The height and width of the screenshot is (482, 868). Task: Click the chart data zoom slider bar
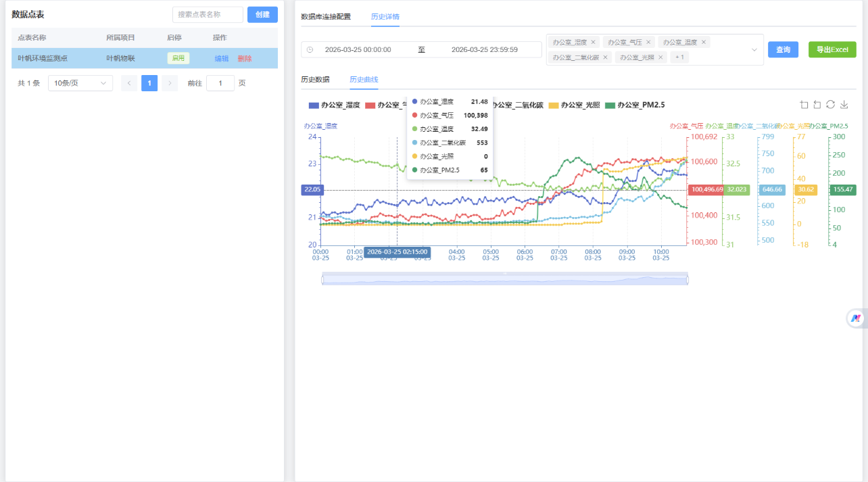[x=504, y=279]
